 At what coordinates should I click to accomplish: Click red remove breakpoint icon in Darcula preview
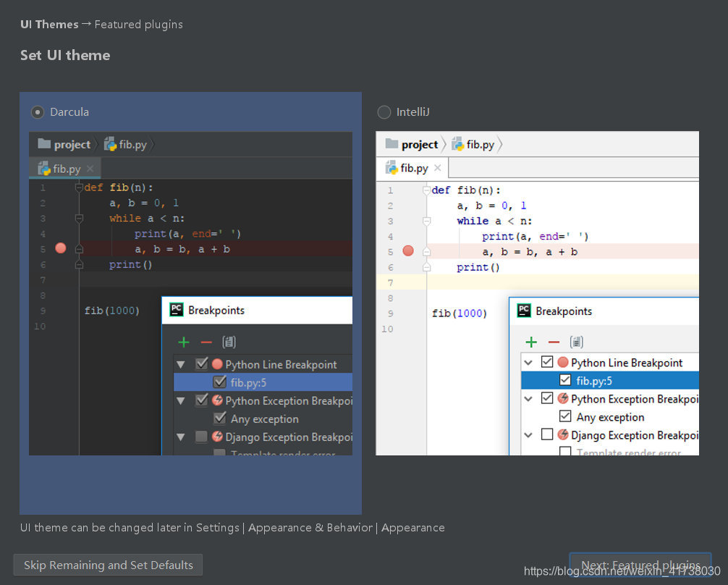(x=206, y=342)
